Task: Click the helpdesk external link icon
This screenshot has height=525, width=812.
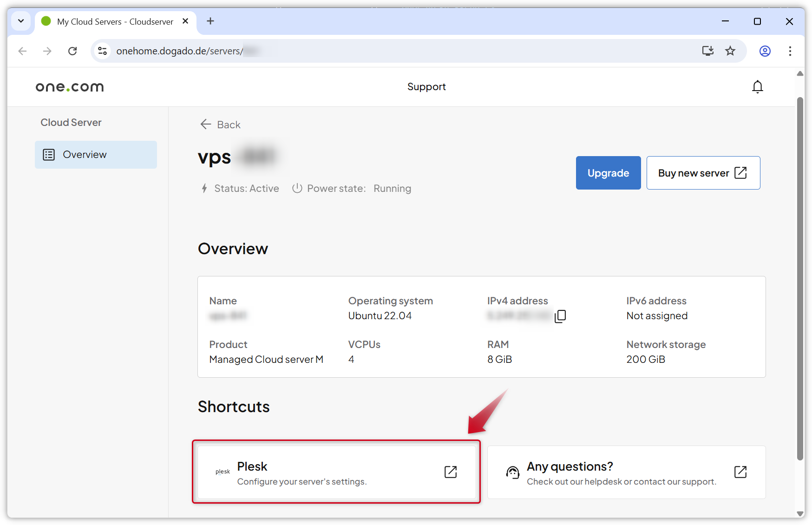Action: [x=740, y=472]
